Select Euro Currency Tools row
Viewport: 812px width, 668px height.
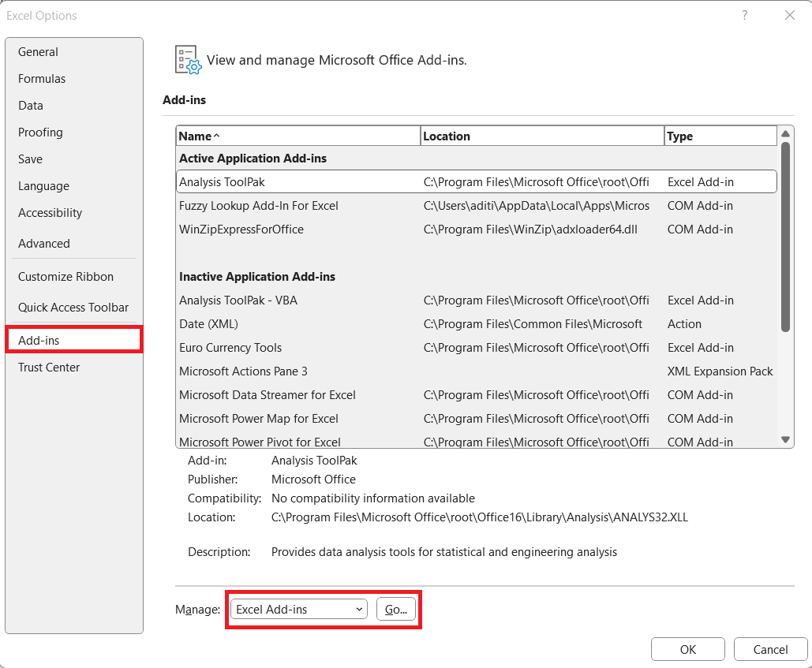(x=477, y=348)
